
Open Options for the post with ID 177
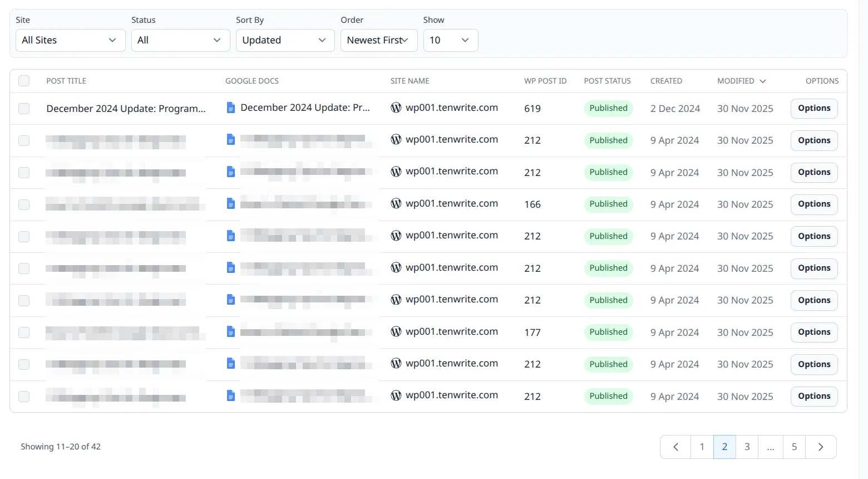point(814,332)
